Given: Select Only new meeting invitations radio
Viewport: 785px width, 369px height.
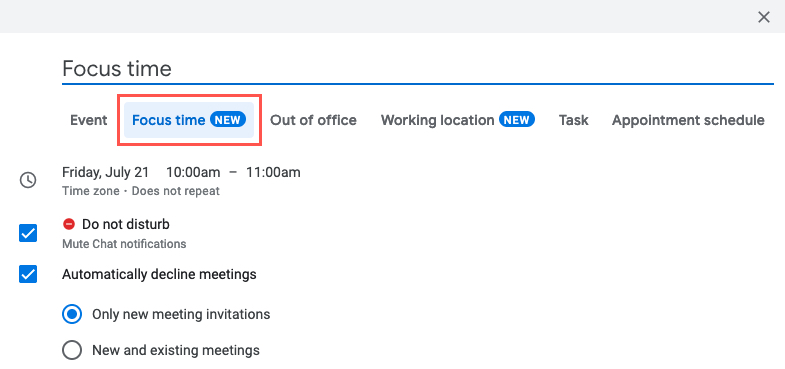Looking at the screenshot, I should click(x=72, y=314).
